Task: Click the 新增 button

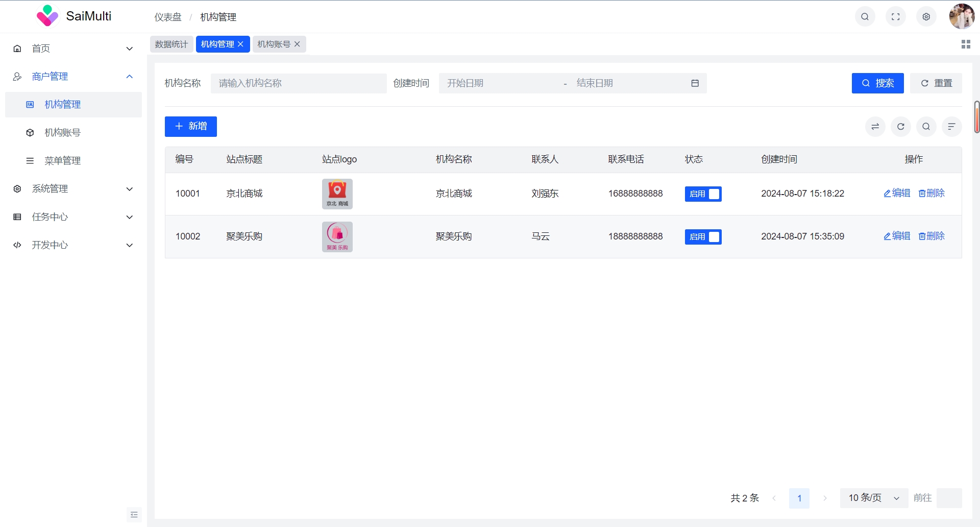Action: (x=190, y=127)
